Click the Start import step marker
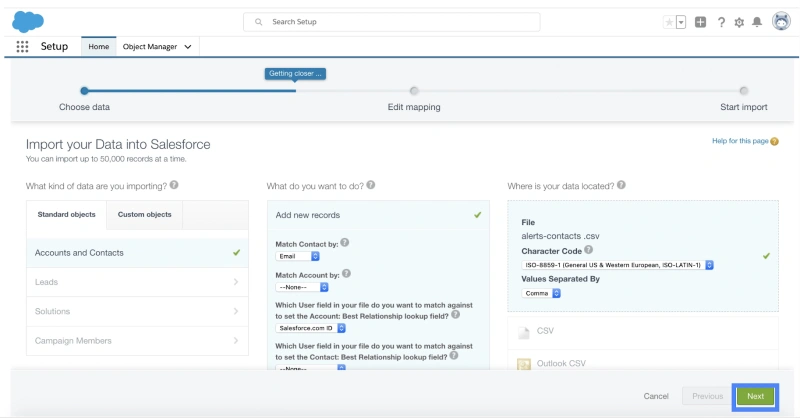This screenshot has height=418, width=800. [743, 91]
